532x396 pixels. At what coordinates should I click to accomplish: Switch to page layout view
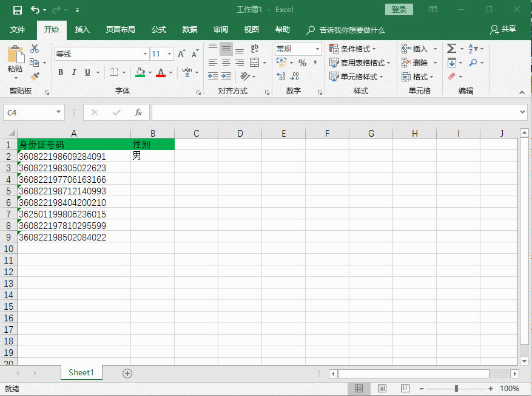point(382,389)
